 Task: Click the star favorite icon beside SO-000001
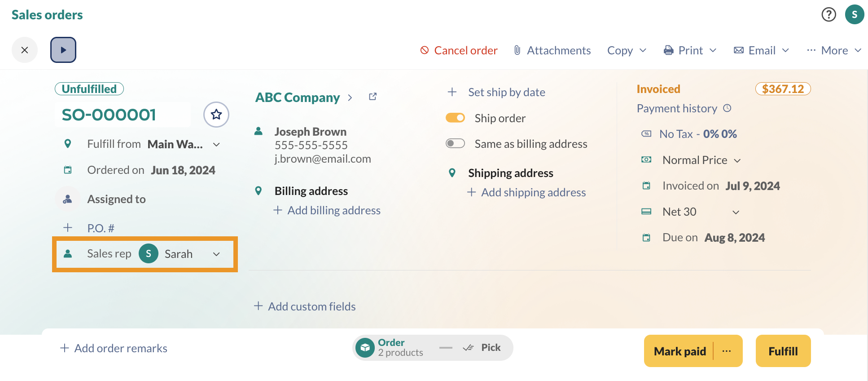(216, 115)
